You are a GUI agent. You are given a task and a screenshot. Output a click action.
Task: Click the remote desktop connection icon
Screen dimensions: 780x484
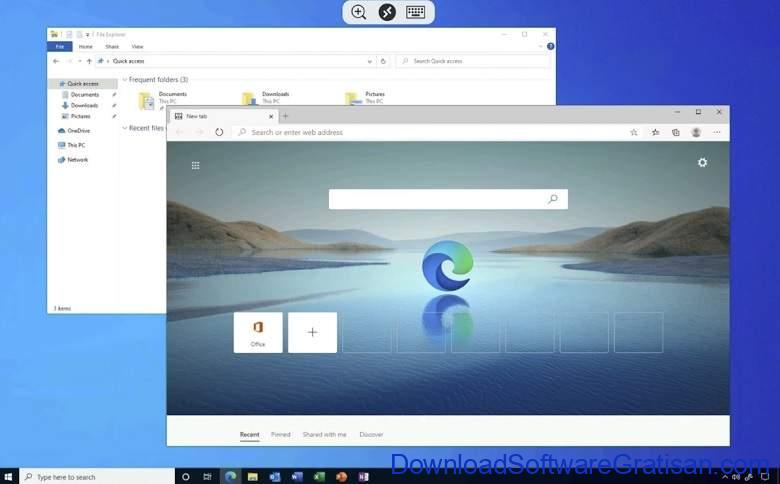click(387, 12)
